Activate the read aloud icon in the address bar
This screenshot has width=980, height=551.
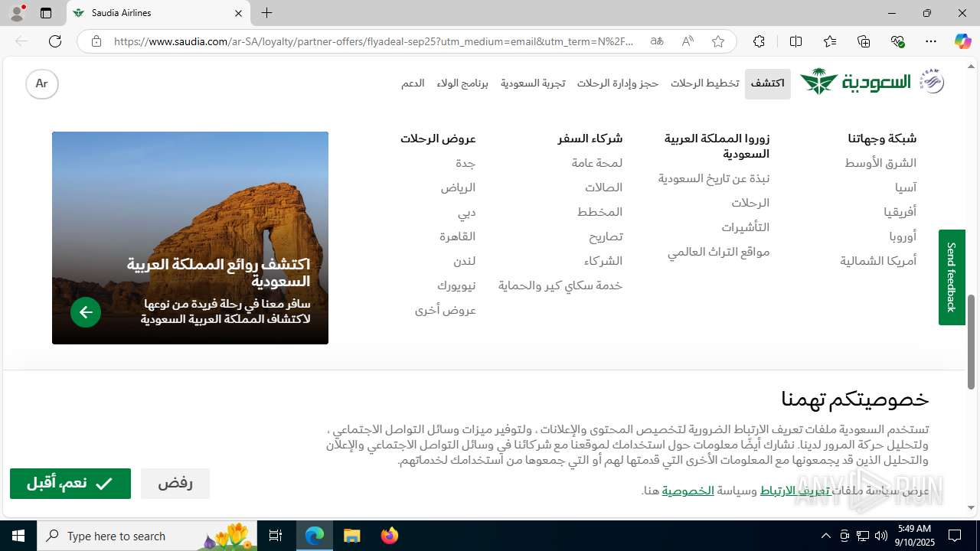[x=688, y=41]
